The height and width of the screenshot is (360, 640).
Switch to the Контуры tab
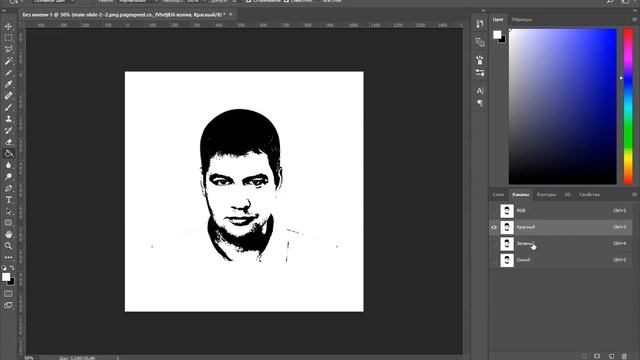pyautogui.click(x=546, y=195)
